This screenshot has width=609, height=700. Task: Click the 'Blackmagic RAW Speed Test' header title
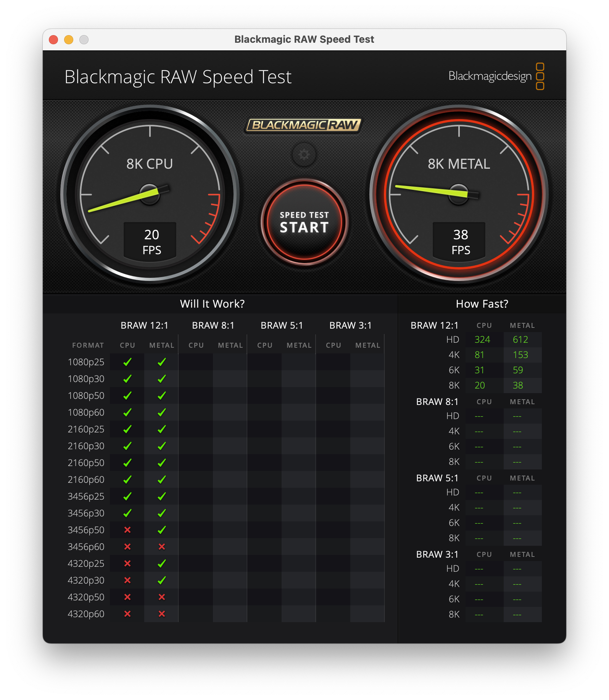[178, 77]
